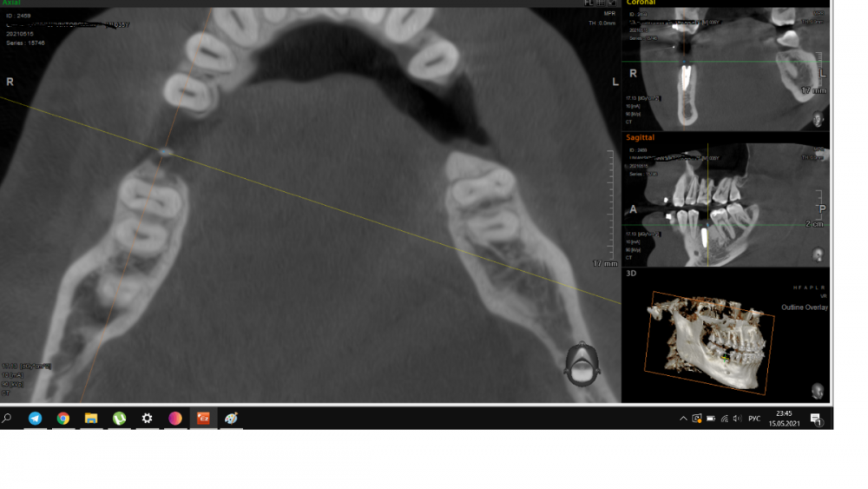Click the MPR mode label in Axial view
Screen dimensions: 868x489
611,14
